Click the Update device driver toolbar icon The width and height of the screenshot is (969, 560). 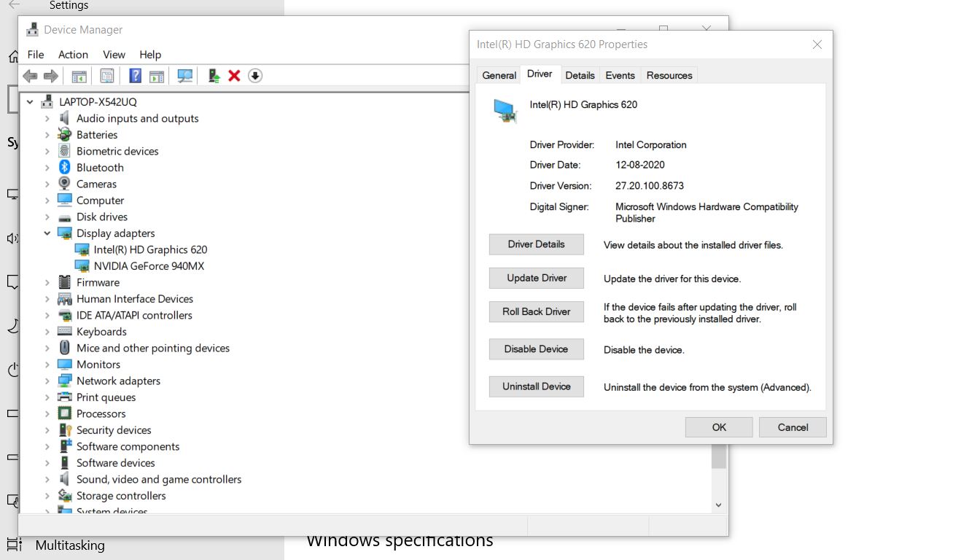[x=214, y=76]
